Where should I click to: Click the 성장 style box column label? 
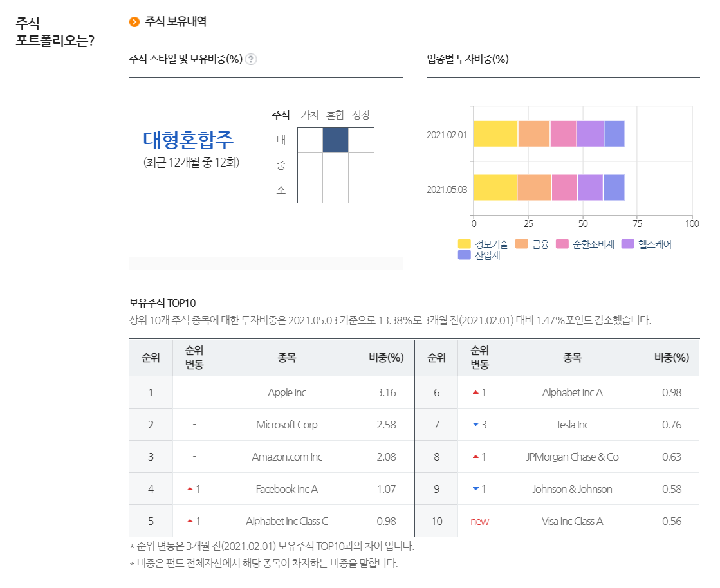(361, 115)
